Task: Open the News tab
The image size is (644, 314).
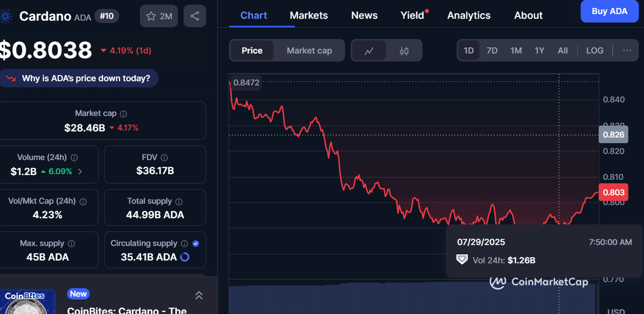Action: pyautogui.click(x=364, y=15)
